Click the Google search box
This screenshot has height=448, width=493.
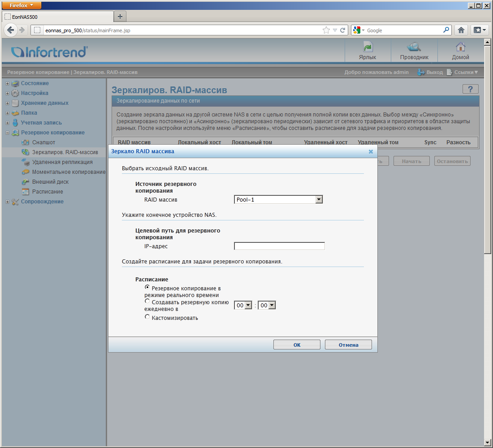click(x=404, y=30)
